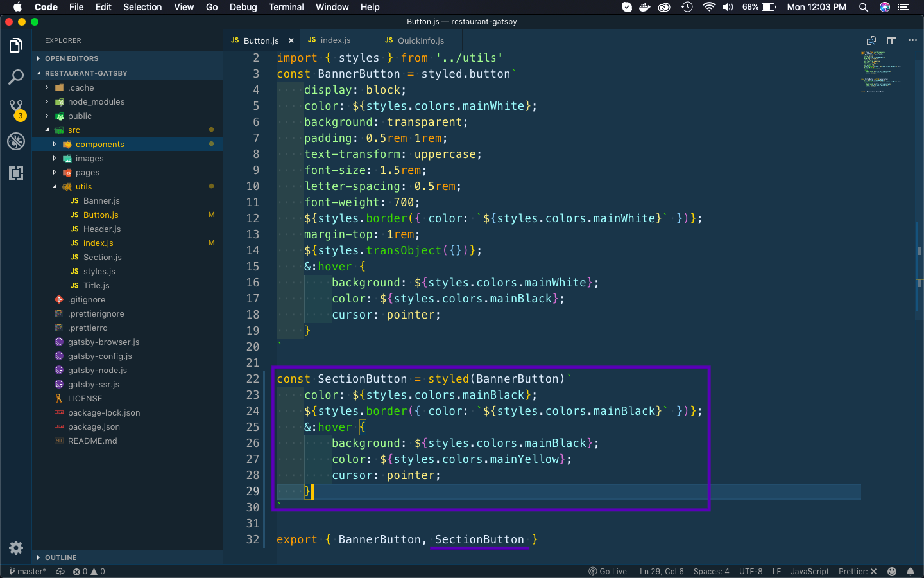This screenshot has width=924, height=578.
Task: Select LF end-of-line sequence indicator
Action: click(776, 572)
